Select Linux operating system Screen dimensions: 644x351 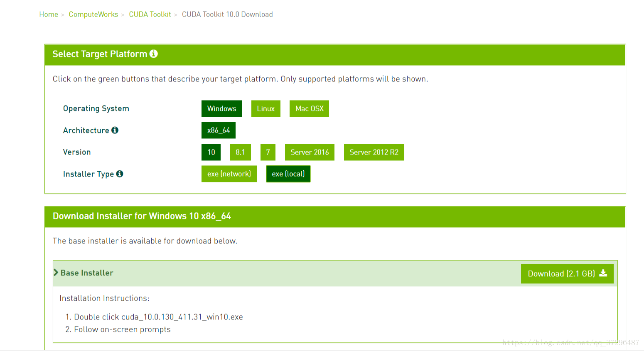pyautogui.click(x=266, y=108)
